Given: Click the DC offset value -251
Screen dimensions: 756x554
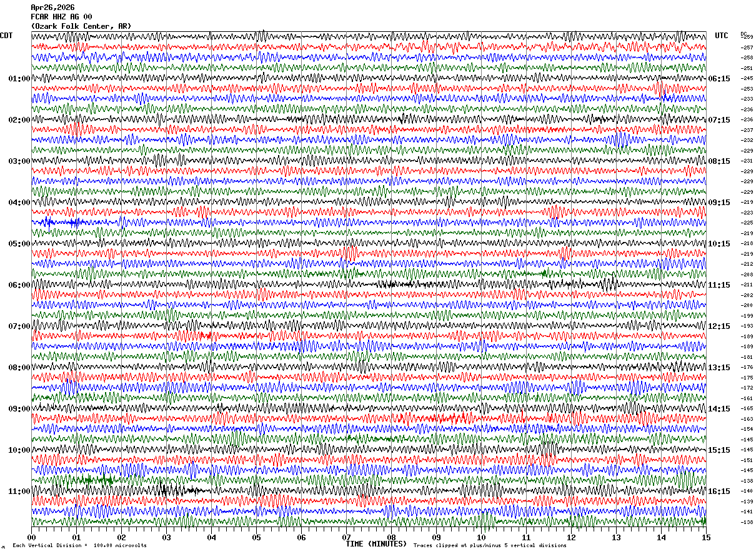Looking at the screenshot, I should [747, 68].
